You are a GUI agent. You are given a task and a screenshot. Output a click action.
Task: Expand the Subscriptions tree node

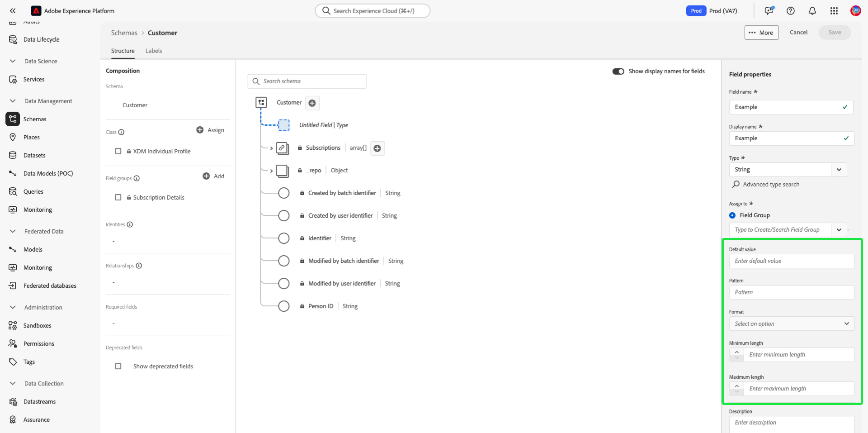point(271,148)
